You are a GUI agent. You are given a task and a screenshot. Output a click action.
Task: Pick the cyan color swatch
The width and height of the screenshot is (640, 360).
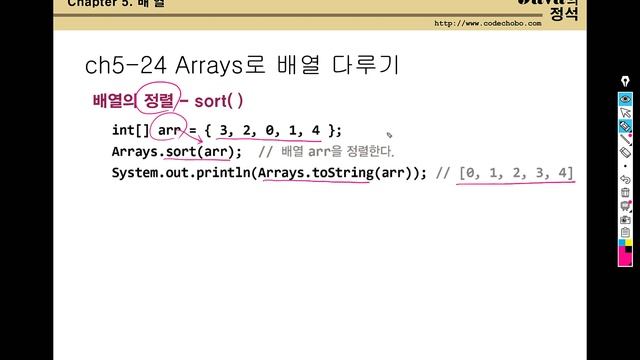click(622, 243)
